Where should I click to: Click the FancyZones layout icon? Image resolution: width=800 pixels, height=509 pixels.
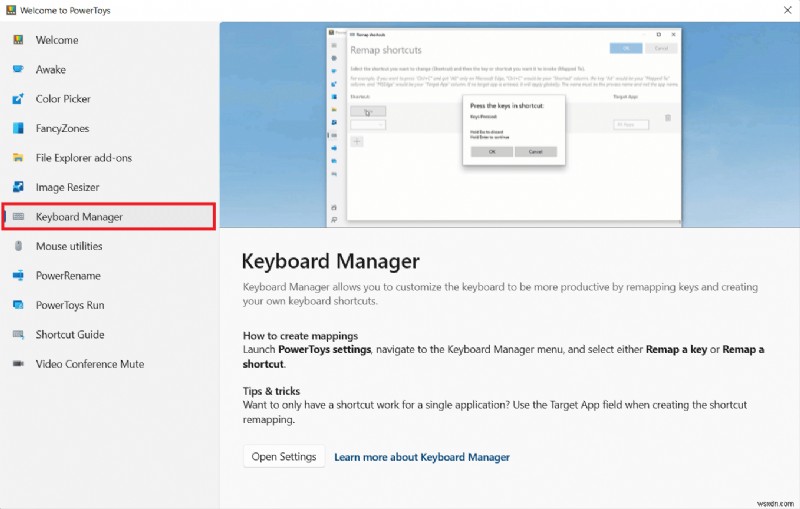18,128
